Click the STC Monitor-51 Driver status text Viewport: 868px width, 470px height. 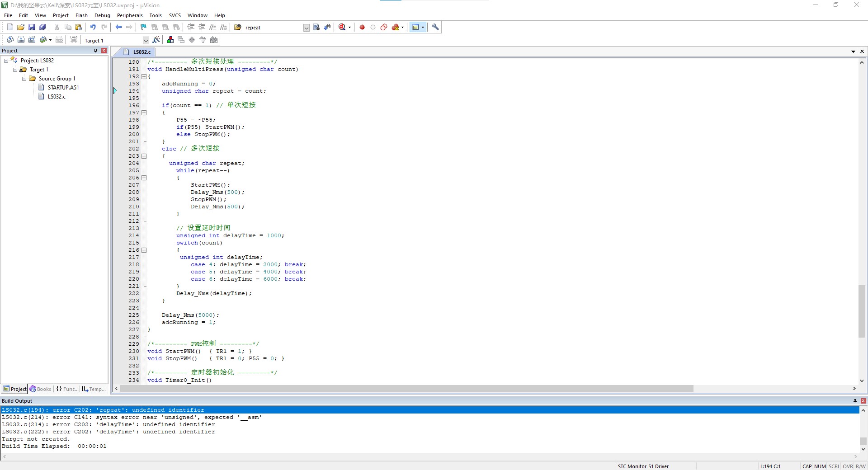pyautogui.click(x=643, y=466)
